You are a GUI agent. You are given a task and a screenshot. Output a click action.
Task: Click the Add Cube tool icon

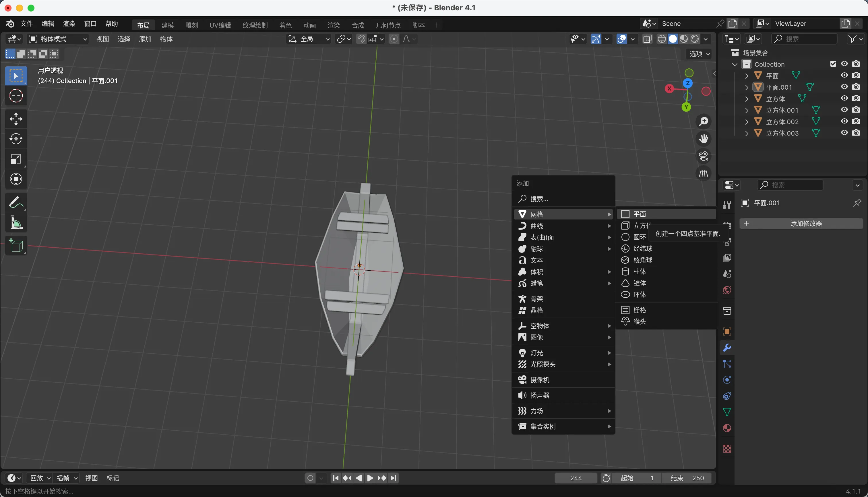click(x=16, y=245)
